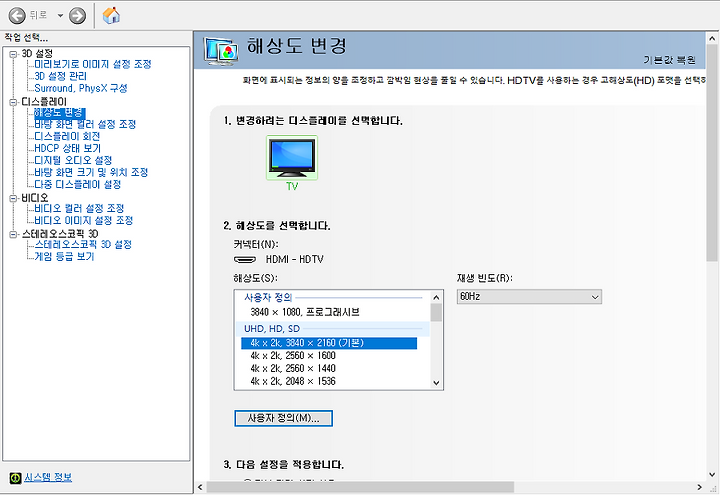The width and height of the screenshot is (720, 495).
Task: Open 3D 설정 관리
Action: tap(60, 76)
